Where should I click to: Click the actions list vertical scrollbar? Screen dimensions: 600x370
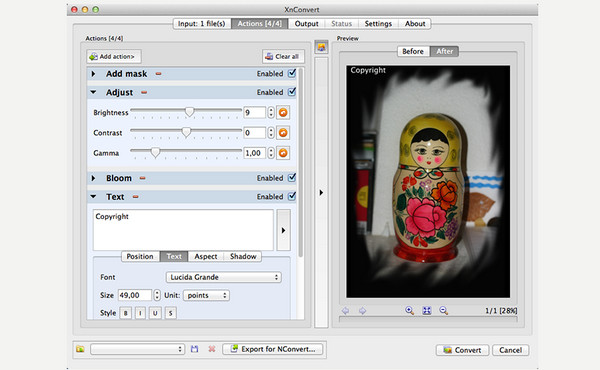coord(301,162)
